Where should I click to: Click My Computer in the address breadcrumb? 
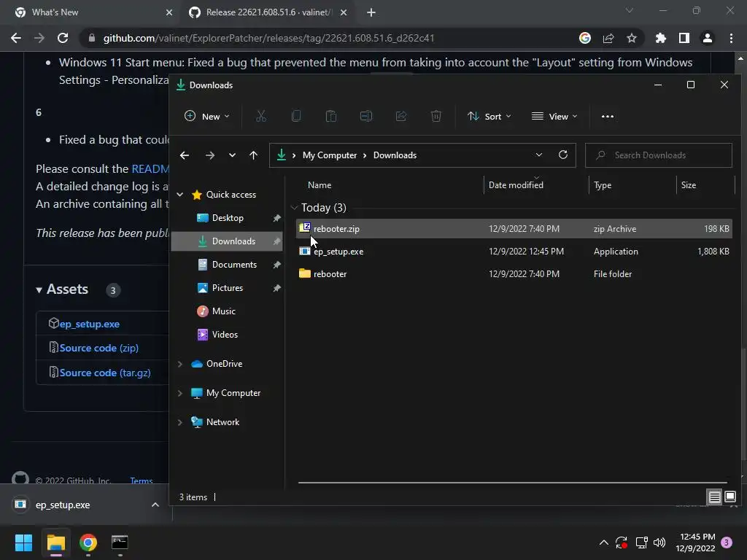330,155
